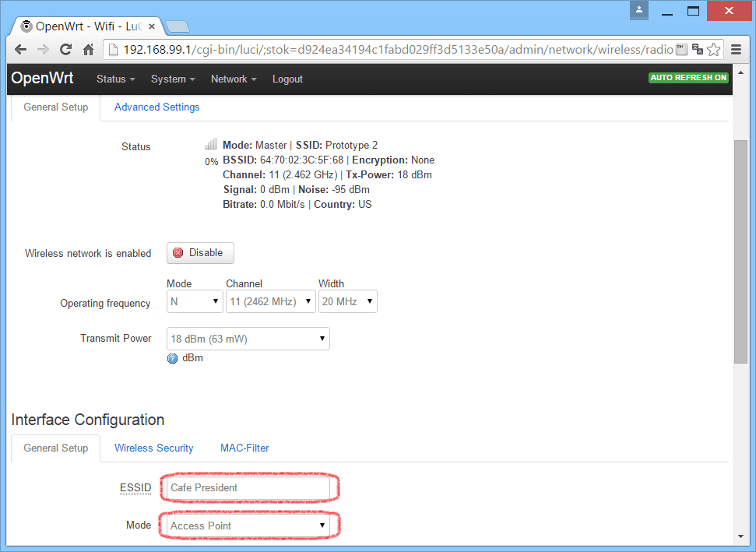756x552 pixels.
Task: Open the operating frequency Mode dropdown
Action: pos(195,301)
